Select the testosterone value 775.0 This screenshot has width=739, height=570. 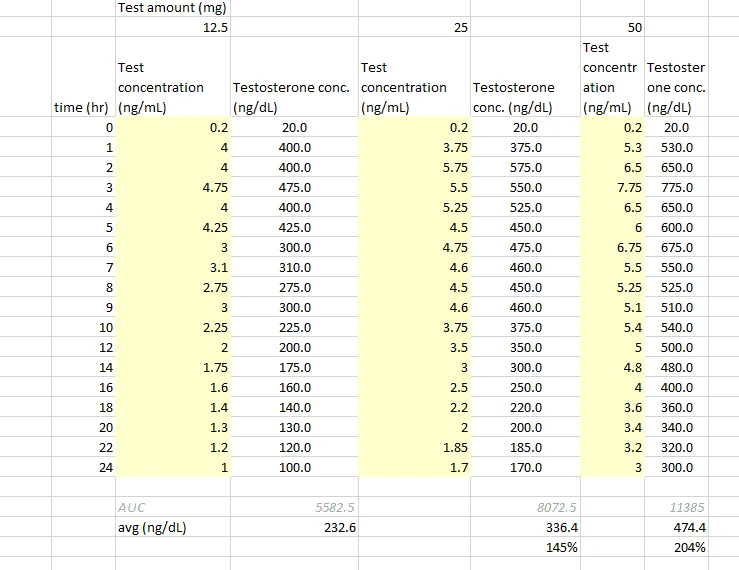[x=676, y=187]
